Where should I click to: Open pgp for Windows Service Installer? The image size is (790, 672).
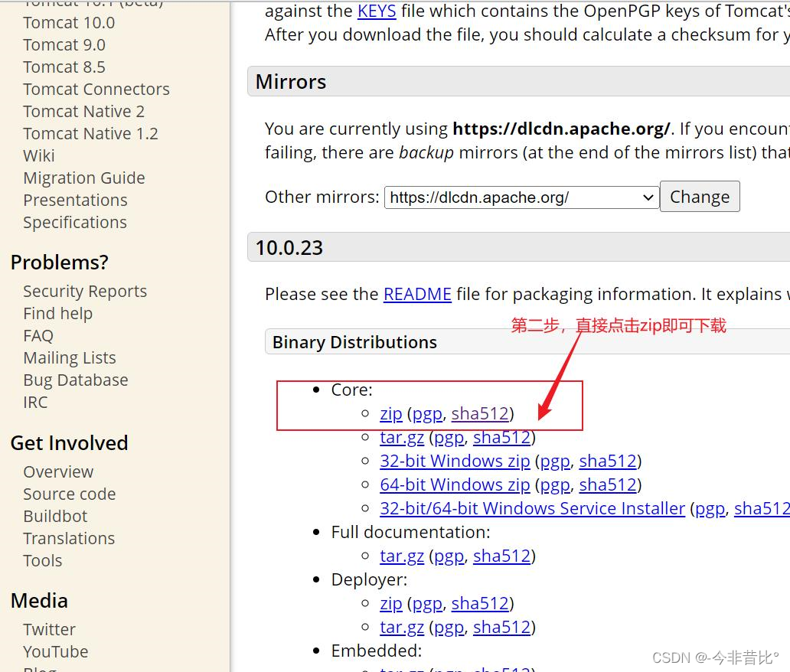pos(710,510)
